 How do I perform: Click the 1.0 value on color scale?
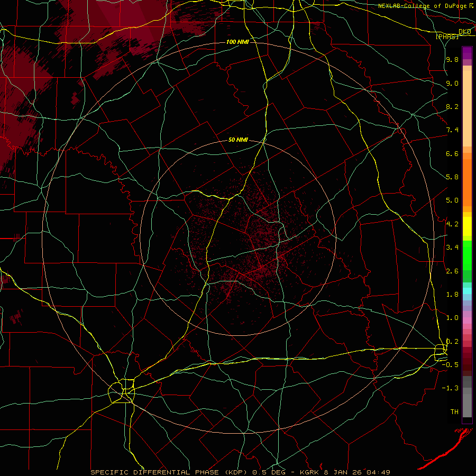pos(452,318)
